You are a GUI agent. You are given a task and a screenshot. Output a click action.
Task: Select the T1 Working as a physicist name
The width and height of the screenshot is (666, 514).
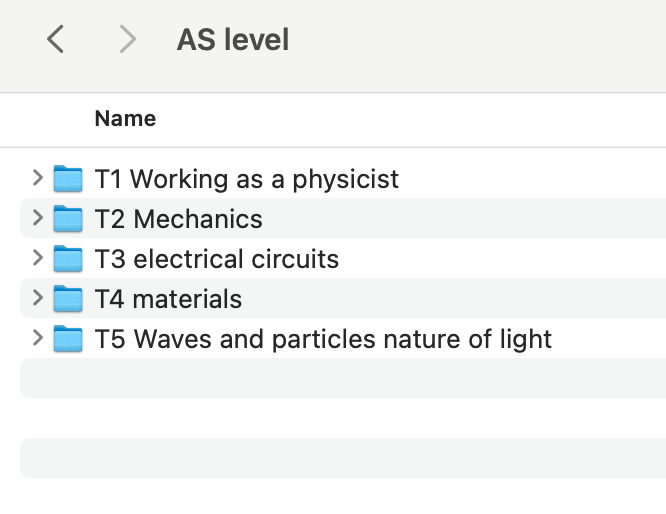click(x=246, y=179)
